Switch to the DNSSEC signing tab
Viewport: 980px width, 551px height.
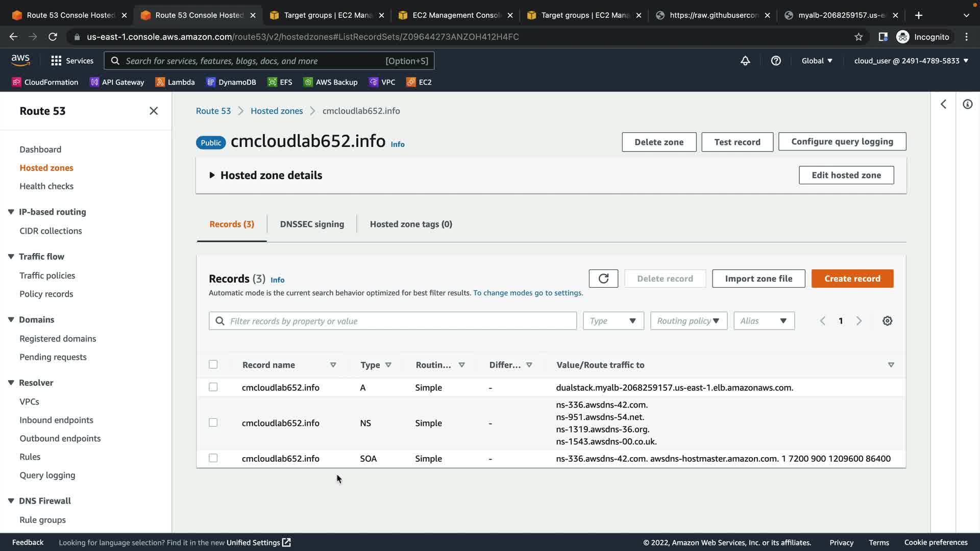(312, 224)
